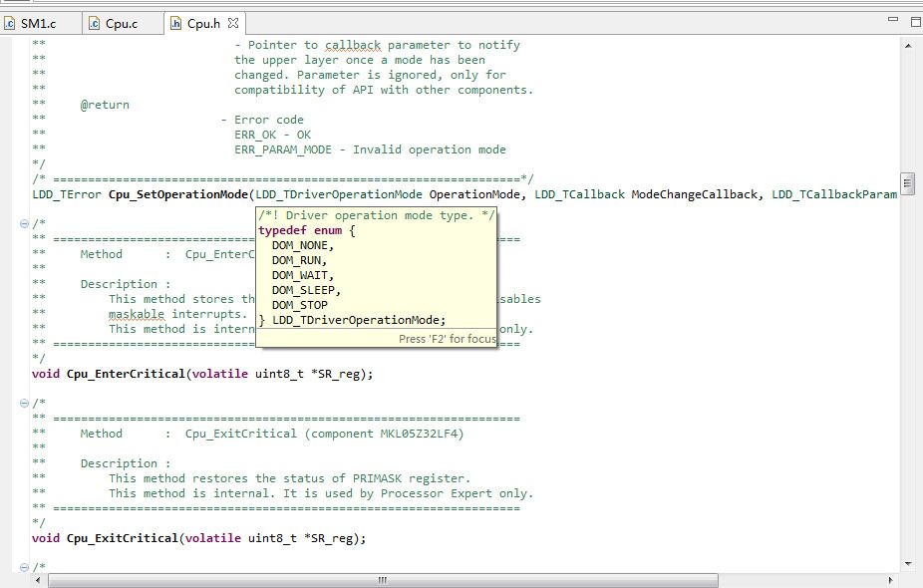Click the LDD_TError return type

click(67, 194)
